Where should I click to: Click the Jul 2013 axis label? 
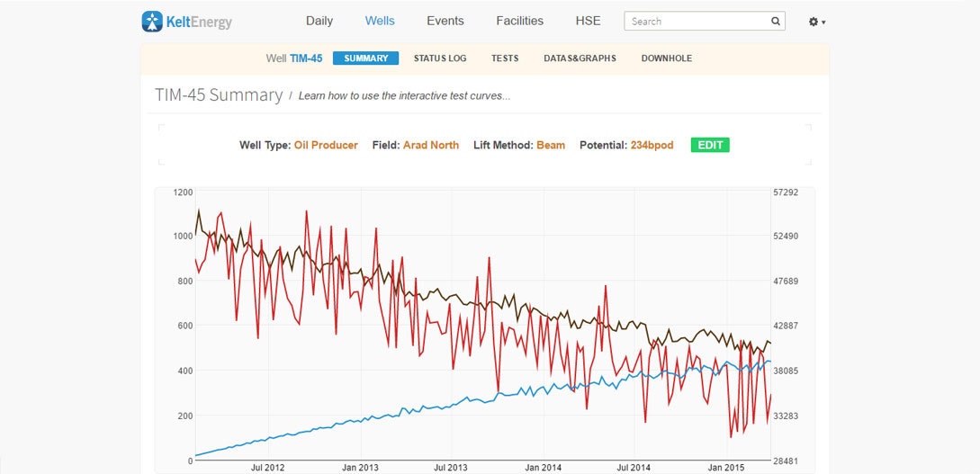(452, 467)
